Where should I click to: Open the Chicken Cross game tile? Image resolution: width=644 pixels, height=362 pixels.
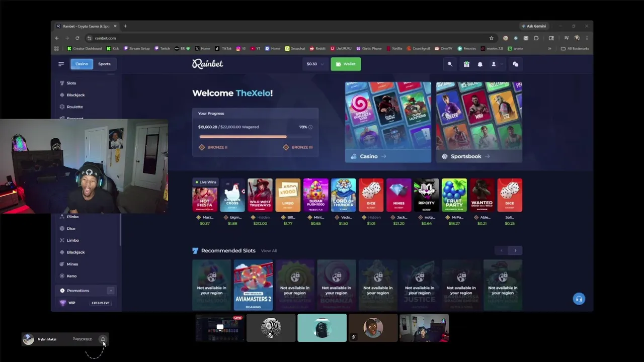[x=232, y=195]
